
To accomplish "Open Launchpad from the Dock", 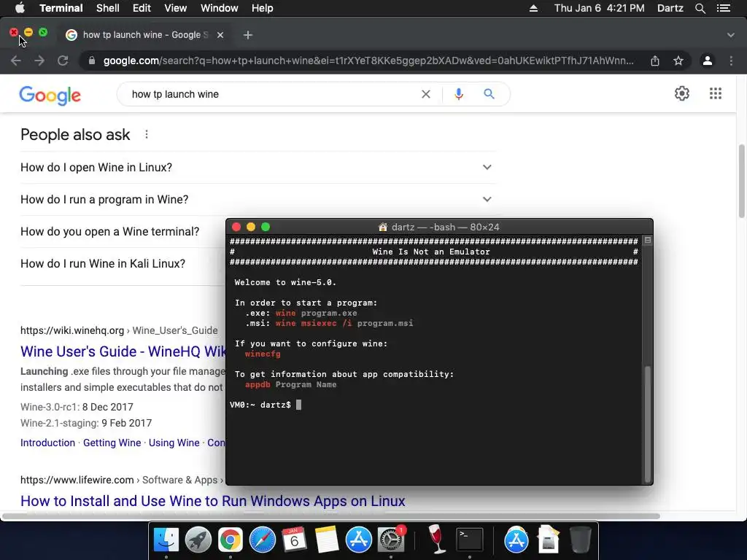I will point(198,540).
